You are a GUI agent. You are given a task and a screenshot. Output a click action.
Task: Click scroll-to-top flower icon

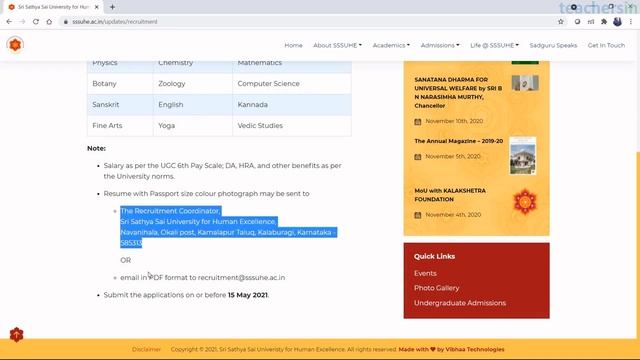click(16, 335)
